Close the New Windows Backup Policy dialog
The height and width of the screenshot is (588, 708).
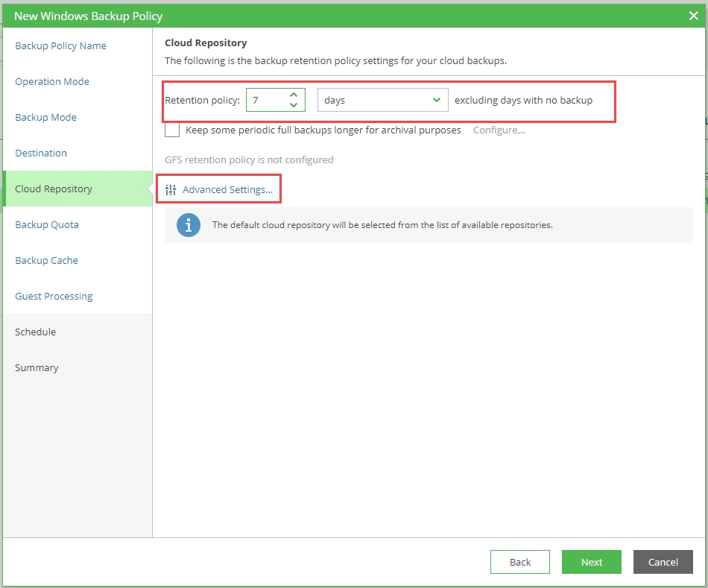(x=694, y=16)
